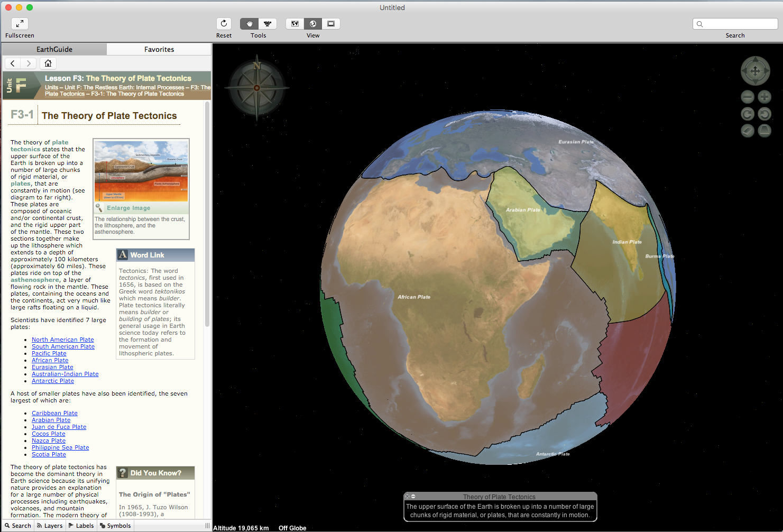
Task: Rotate globe counterclockwise
Action: [764, 114]
